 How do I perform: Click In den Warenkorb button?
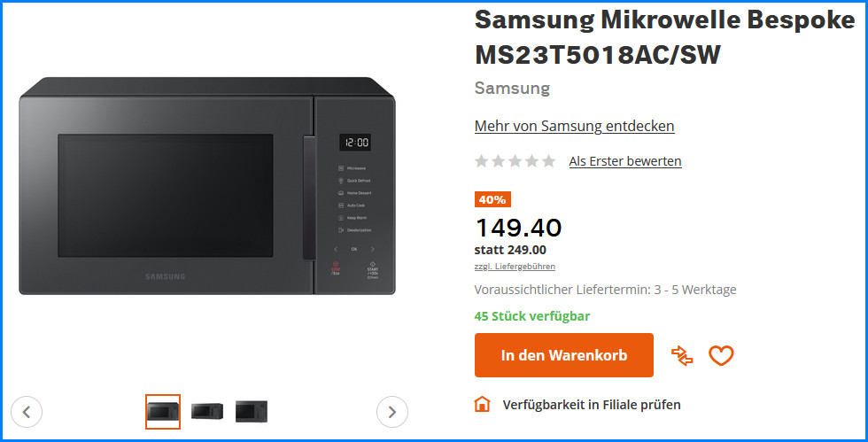tap(563, 355)
